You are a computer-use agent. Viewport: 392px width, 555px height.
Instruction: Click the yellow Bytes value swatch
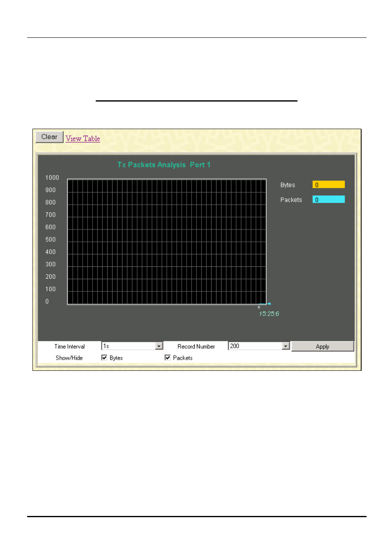(x=329, y=185)
